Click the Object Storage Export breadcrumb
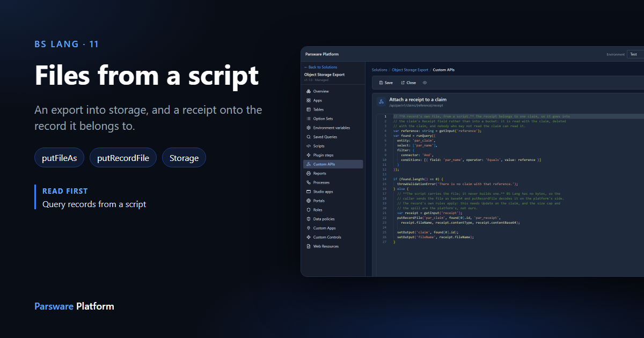The height and width of the screenshot is (338, 644). (x=410, y=70)
